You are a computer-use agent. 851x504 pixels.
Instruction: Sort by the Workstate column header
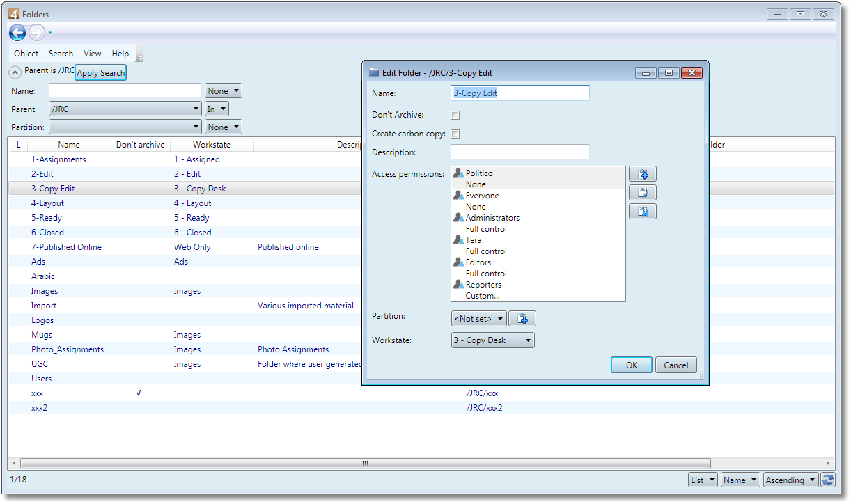pos(212,145)
